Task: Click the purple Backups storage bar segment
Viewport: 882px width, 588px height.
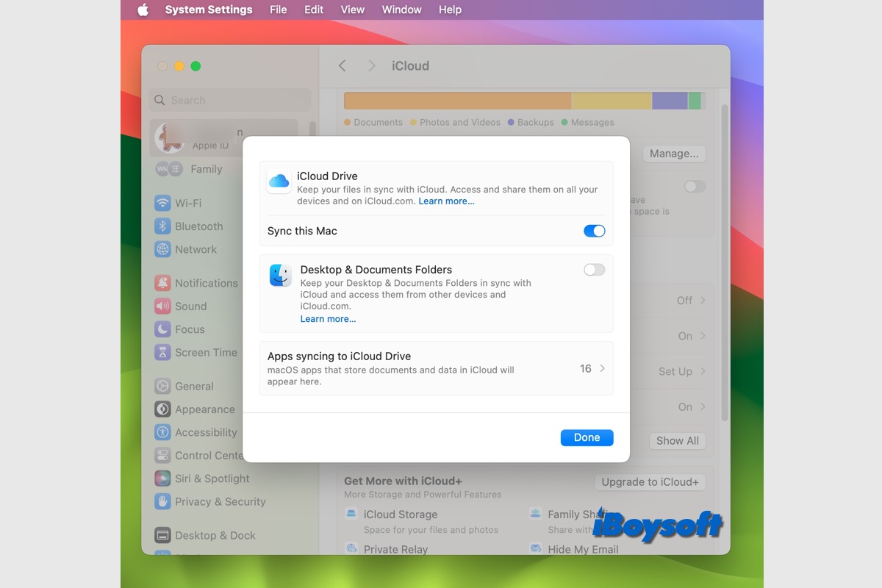Action: pyautogui.click(x=670, y=101)
